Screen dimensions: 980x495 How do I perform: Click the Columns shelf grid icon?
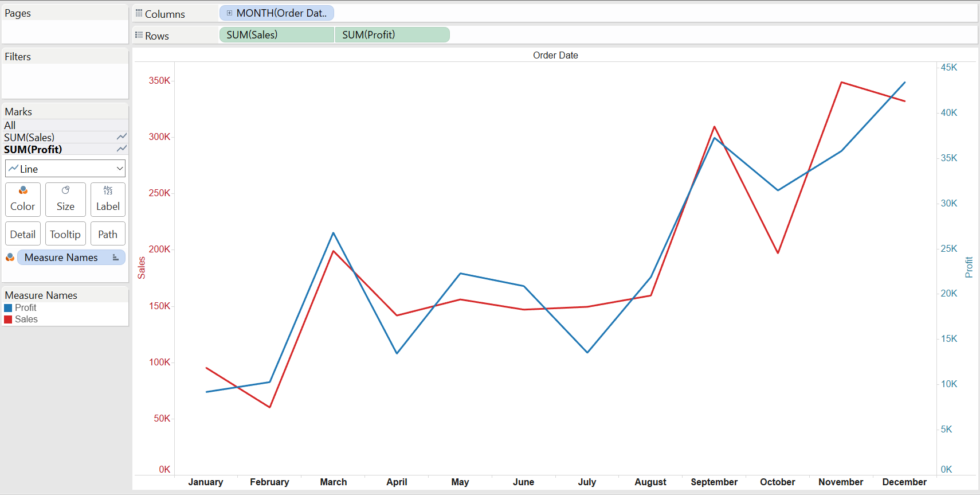[139, 13]
